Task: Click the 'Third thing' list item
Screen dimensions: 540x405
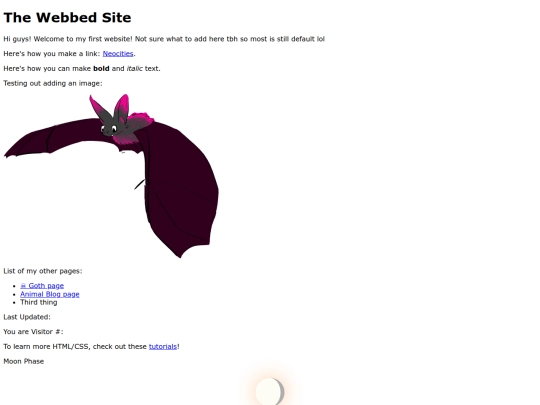Action: [39, 302]
